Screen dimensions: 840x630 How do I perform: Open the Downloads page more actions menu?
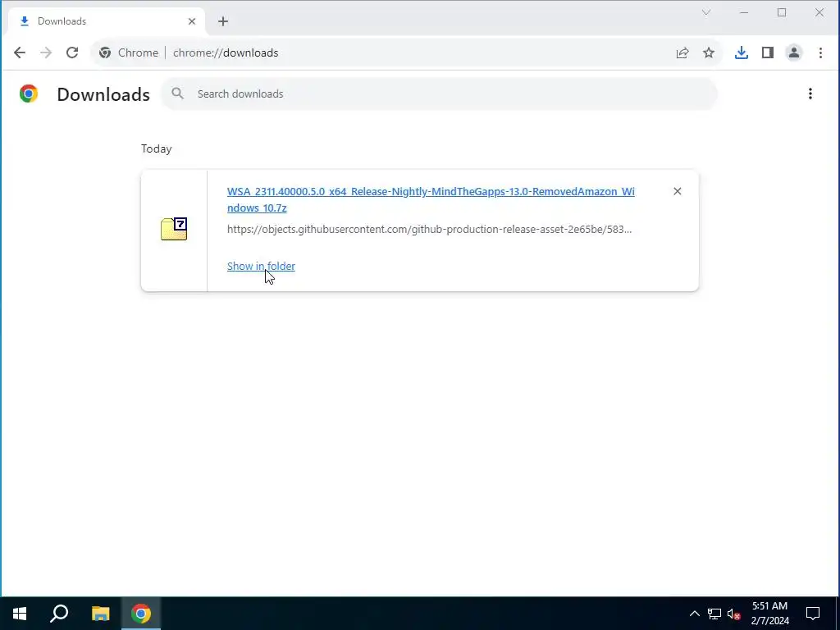pyautogui.click(x=810, y=94)
